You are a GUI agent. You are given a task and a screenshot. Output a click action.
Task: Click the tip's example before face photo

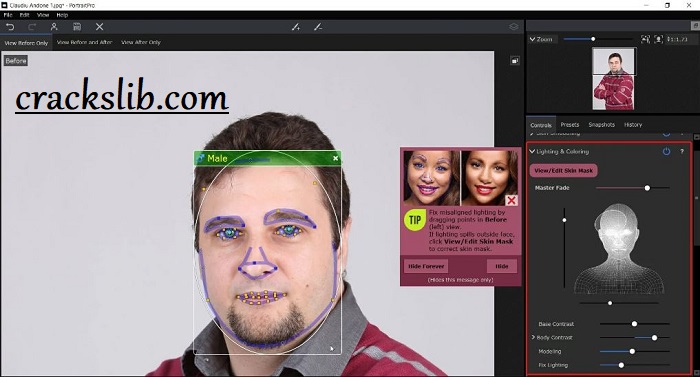click(x=431, y=178)
